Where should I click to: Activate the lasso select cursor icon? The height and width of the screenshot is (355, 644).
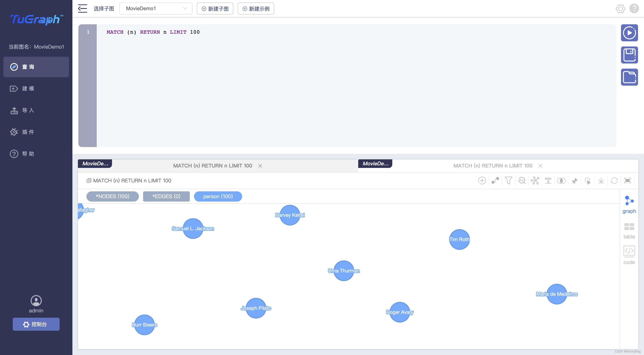tap(588, 181)
